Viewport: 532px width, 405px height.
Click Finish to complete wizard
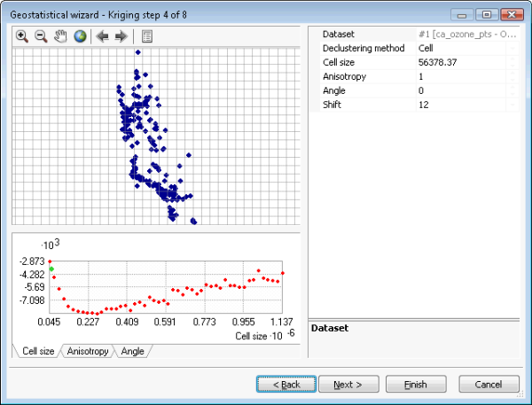coord(415,385)
